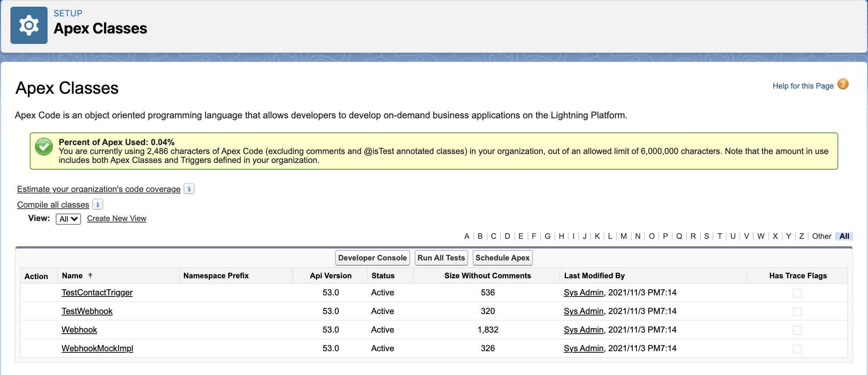Click the info icon beside Estimate code coverage
The width and height of the screenshot is (868, 375).
point(189,189)
